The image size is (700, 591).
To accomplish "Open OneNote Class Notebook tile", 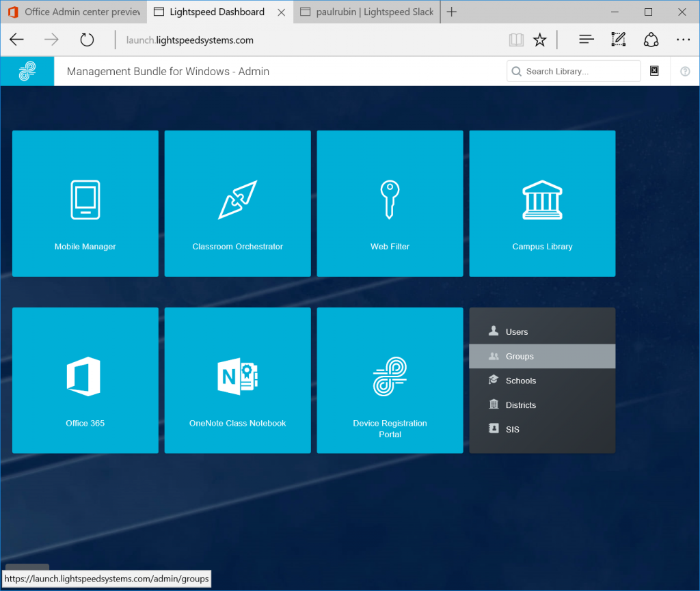I will tap(237, 381).
